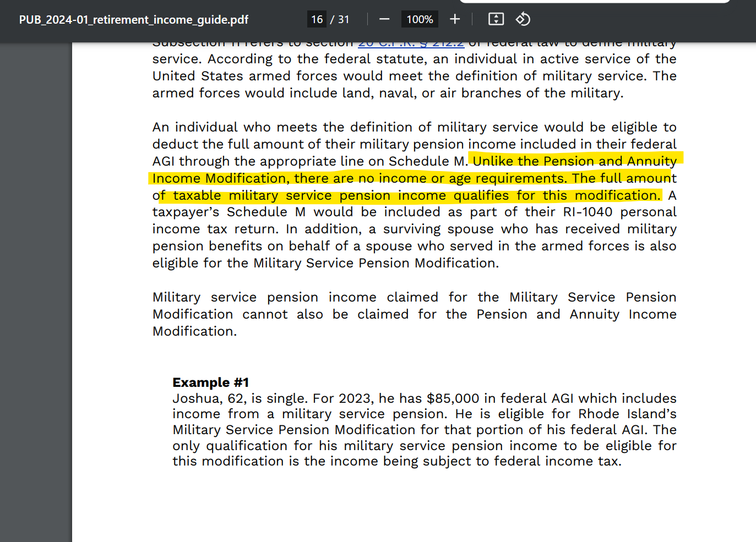Click the PDF file name title
The image size is (756, 542).
[134, 20]
